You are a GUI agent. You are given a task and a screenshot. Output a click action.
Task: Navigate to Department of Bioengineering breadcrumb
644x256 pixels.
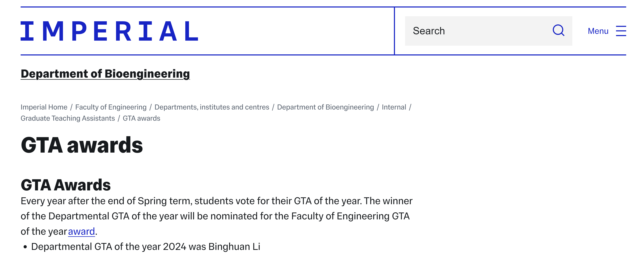325,107
